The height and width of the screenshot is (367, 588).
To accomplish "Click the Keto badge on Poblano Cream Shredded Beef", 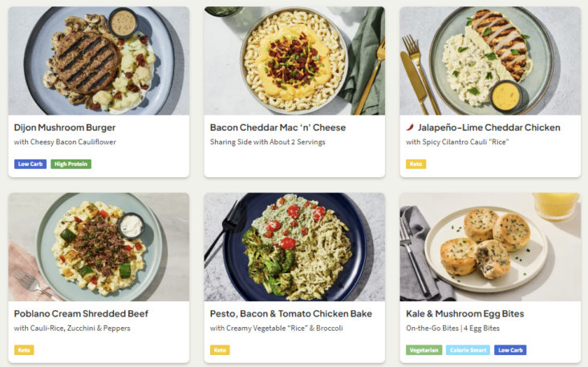I will point(24,350).
